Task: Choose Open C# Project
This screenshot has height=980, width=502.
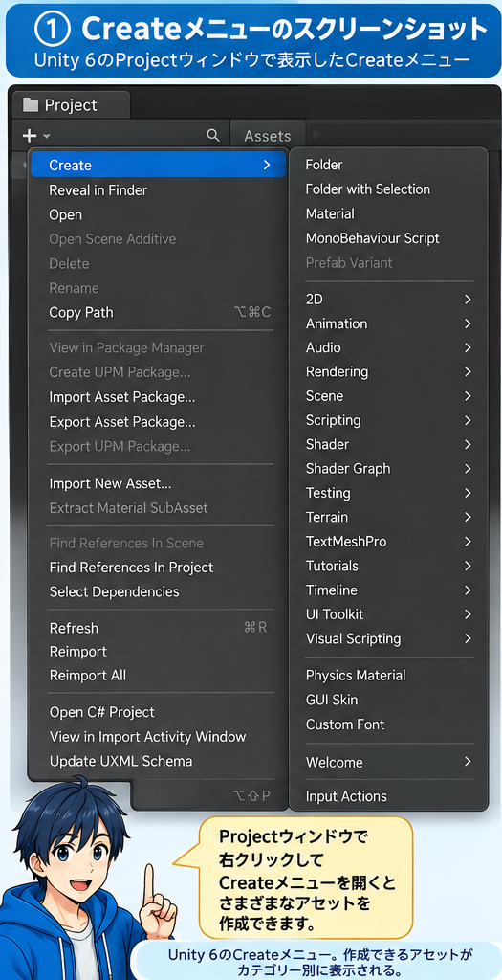Action: [160, 712]
